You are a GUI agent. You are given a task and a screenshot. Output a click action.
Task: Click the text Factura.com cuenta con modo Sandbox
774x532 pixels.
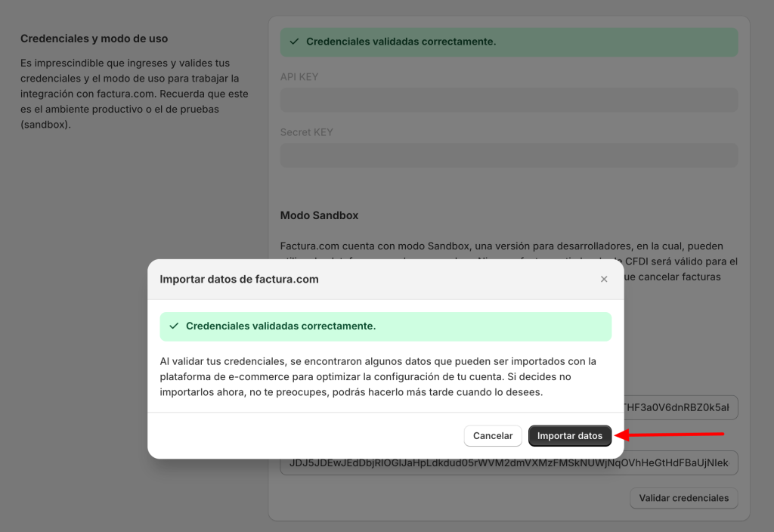(x=376, y=246)
